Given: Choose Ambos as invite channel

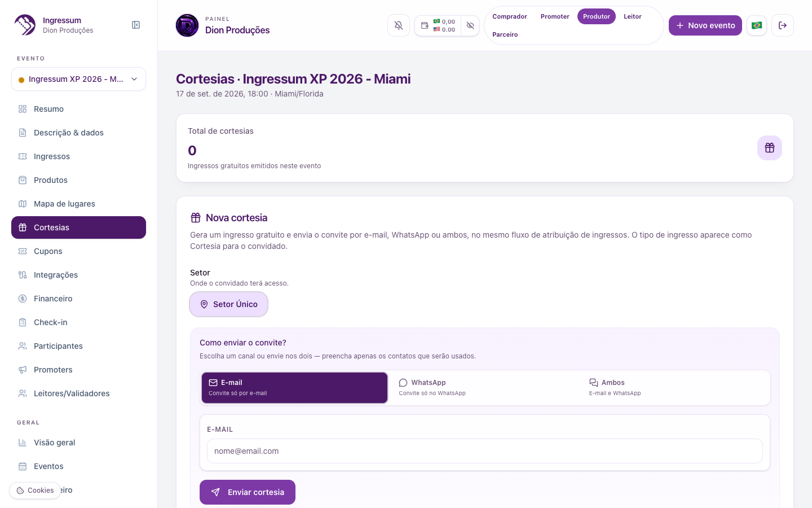Looking at the screenshot, I should pos(675,388).
